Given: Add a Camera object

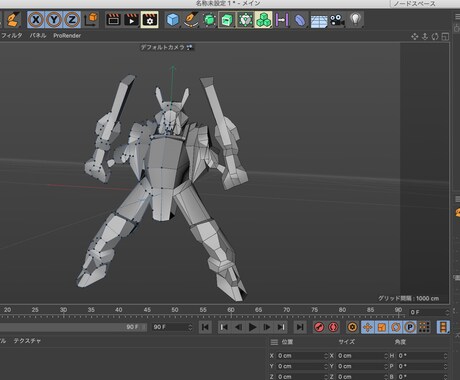Looking at the screenshot, I should [x=337, y=20].
